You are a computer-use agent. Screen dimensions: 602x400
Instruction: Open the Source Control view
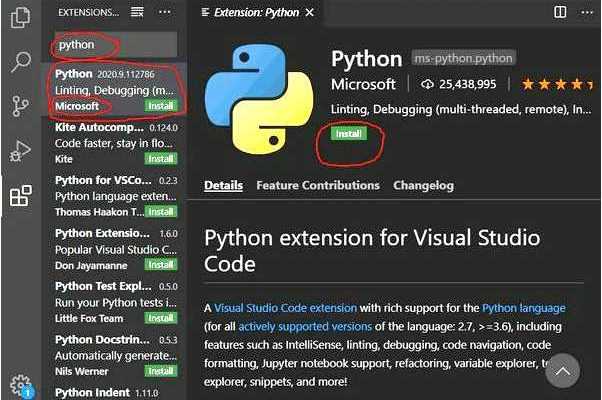pyautogui.click(x=20, y=106)
